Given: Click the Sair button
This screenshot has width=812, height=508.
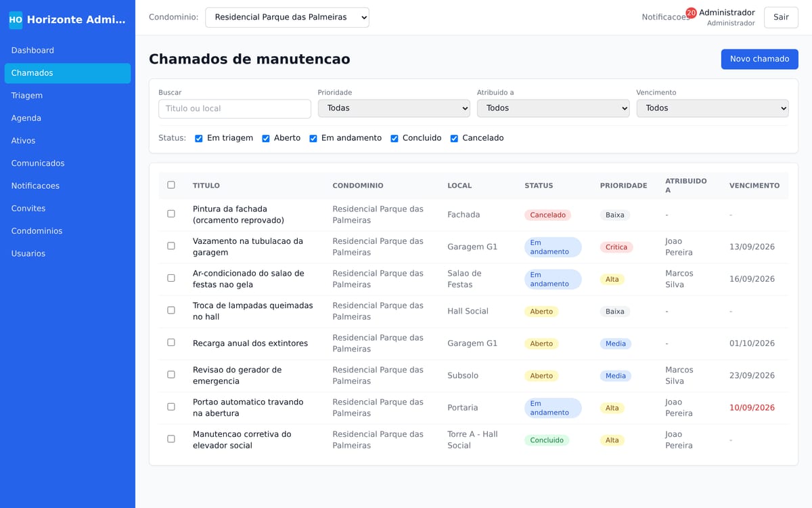Looking at the screenshot, I should click(781, 17).
